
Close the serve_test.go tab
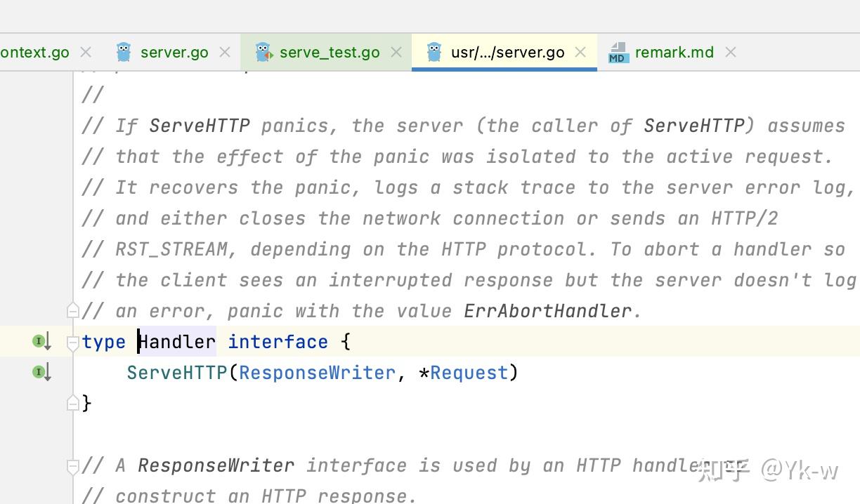pyautogui.click(x=396, y=51)
